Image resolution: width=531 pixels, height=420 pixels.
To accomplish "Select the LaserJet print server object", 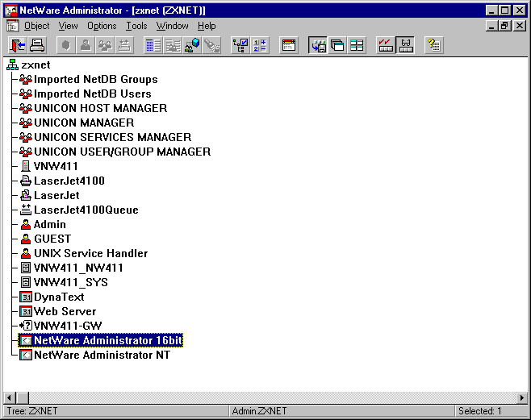I will [x=49, y=195].
